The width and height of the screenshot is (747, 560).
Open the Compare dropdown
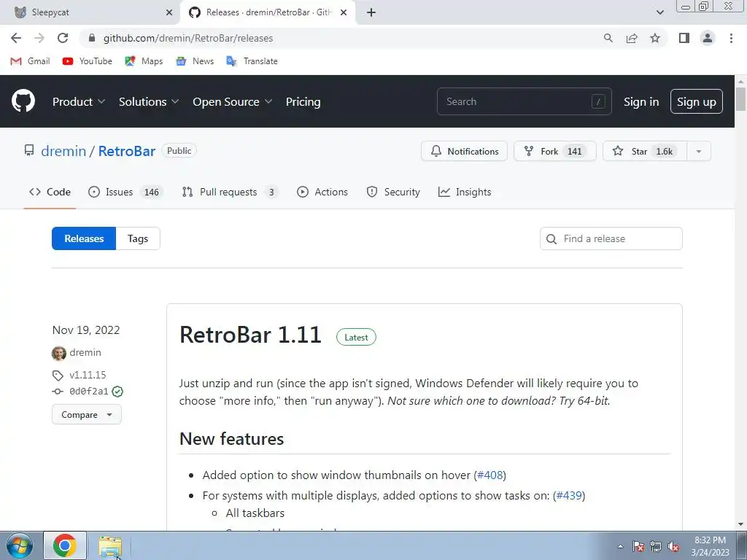pos(87,415)
